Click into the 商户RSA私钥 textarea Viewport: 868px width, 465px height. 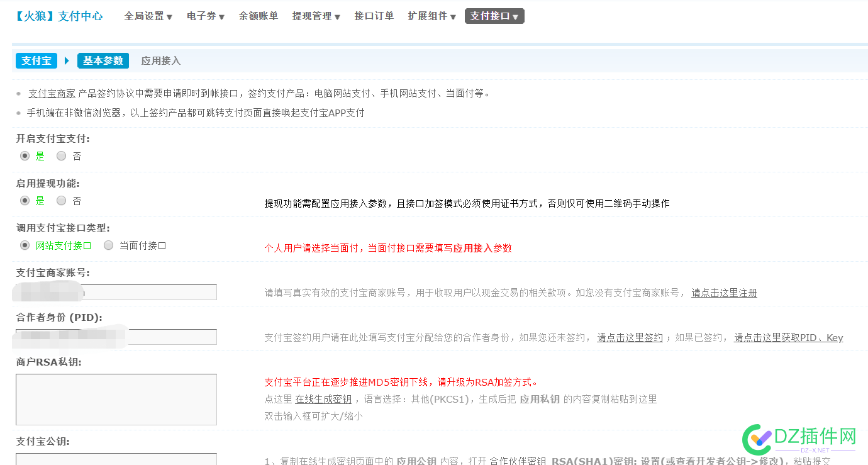point(116,400)
